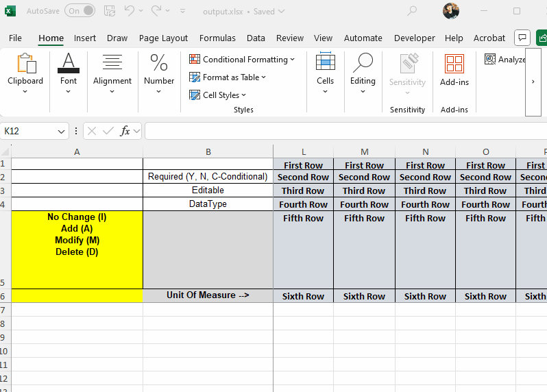Open the Comments pane button
Screen dimensions: 547x392
click(x=522, y=38)
